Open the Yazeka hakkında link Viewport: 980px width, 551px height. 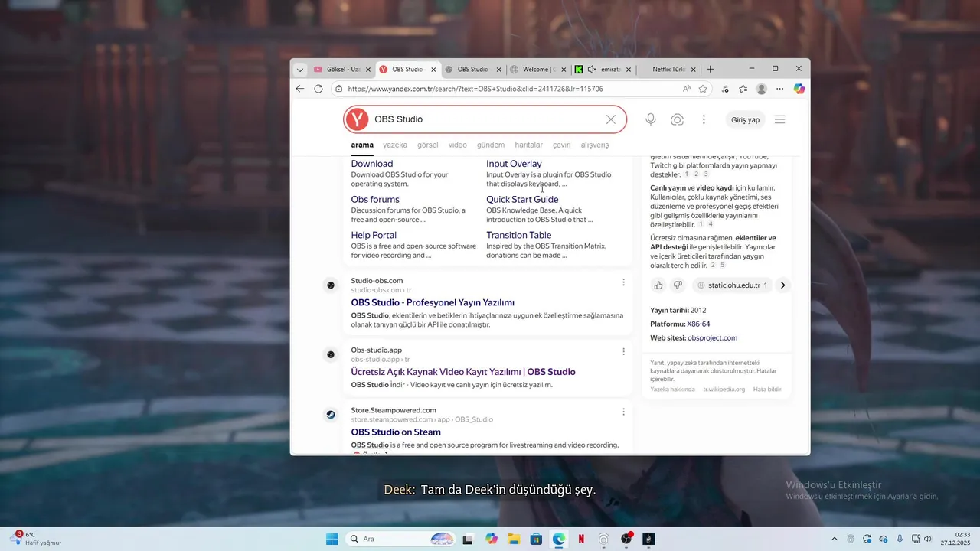pyautogui.click(x=672, y=390)
